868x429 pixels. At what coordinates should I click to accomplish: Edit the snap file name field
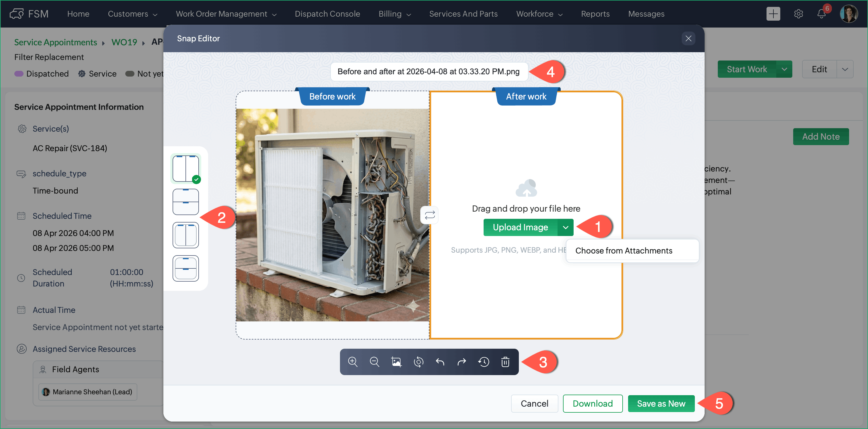pyautogui.click(x=429, y=71)
